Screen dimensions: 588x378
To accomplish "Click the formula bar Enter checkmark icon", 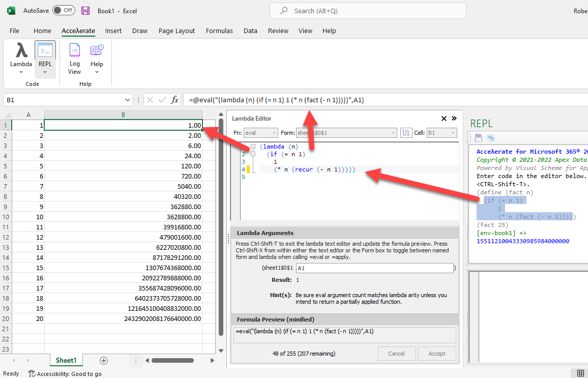I will (x=162, y=100).
